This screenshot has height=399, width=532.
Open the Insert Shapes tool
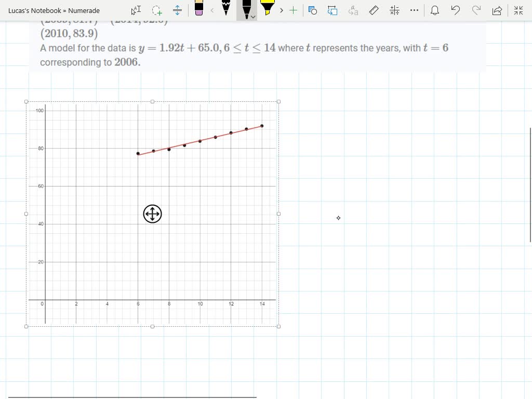tap(312, 10)
